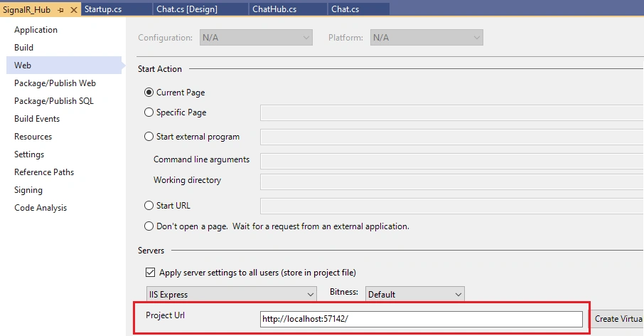Pin the SignalR_Hub tab

coord(61,10)
